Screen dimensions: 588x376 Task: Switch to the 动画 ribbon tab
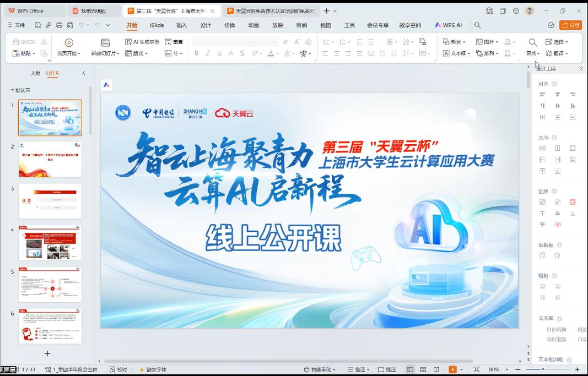coord(253,25)
